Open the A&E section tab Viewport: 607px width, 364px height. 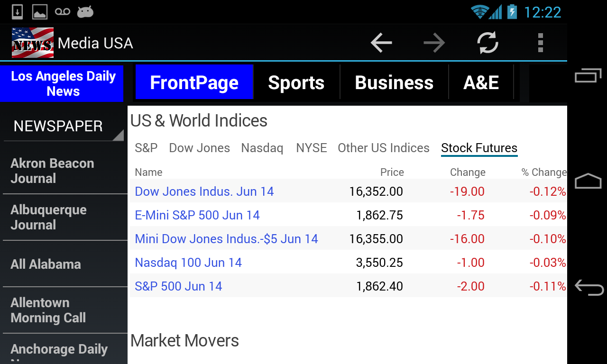pos(481,82)
